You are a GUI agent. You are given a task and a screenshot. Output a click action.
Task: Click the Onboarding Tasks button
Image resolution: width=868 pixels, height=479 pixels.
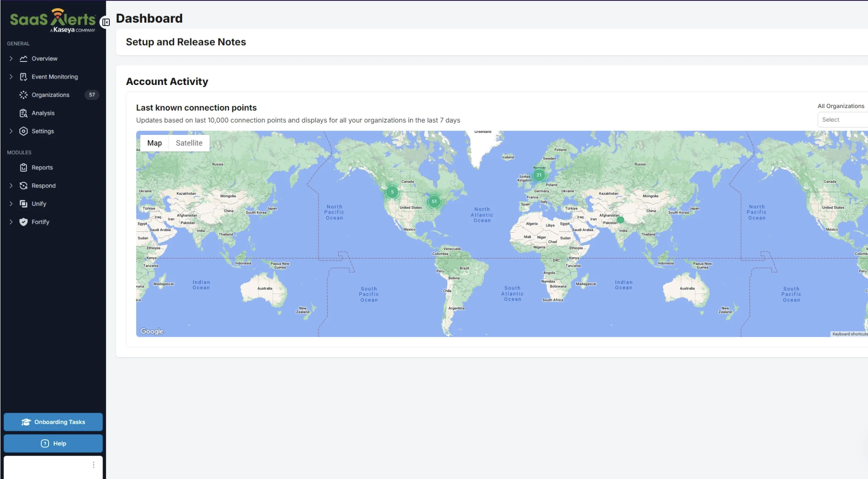[x=53, y=422]
